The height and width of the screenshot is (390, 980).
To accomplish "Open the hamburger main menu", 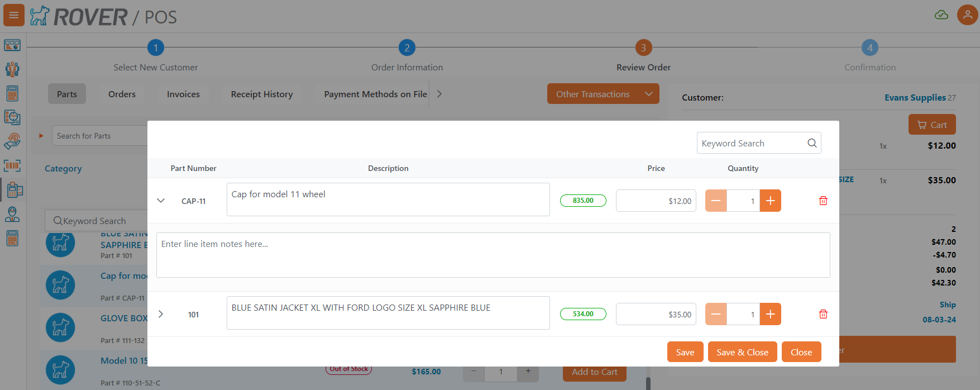I will (14, 15).
